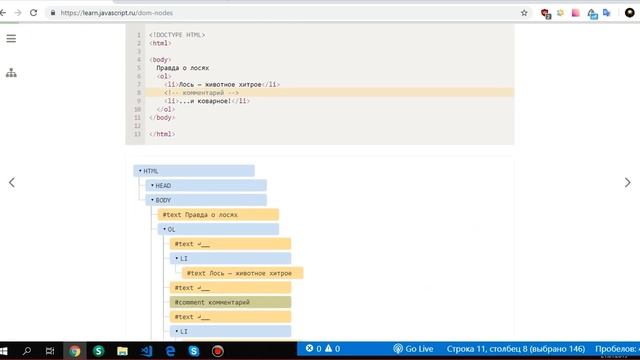This screenshot has width=640, height=360.
Task: Click the <!DOCTYPE HTML> code line
Action: click(177, 35)
